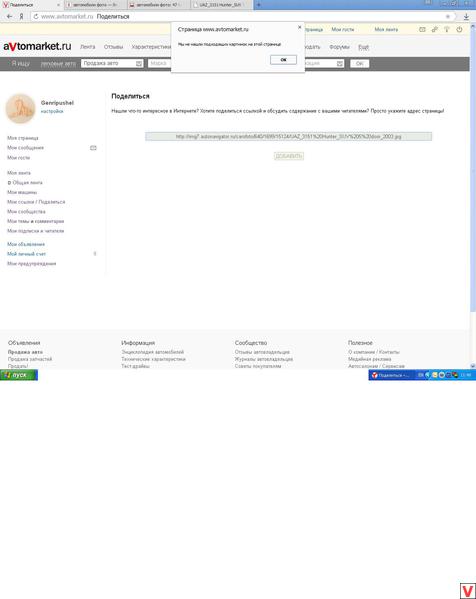Click the power logout icon in top bar
The image size is (476, 599).
[x=459, y=29]
